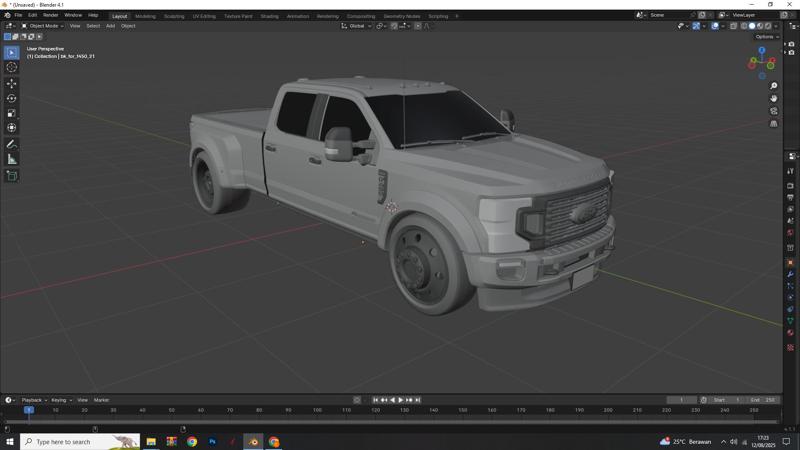The width and height of the screenshot is (800, 450).
Task: Open the Physics properties tab
Action: point(790,297)
